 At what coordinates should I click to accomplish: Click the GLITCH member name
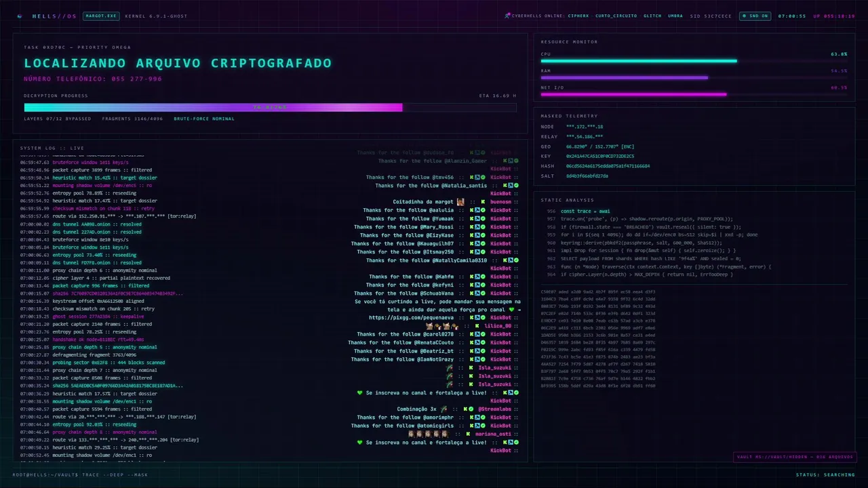pyautogui.click(x=652, y=16)
